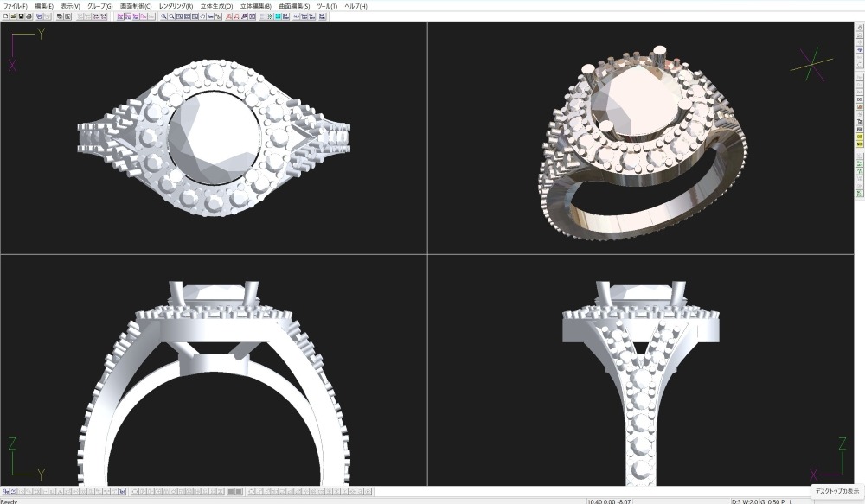
Task: Click the Zoom in magnifier icon
Action: click(x=163, y=16)
